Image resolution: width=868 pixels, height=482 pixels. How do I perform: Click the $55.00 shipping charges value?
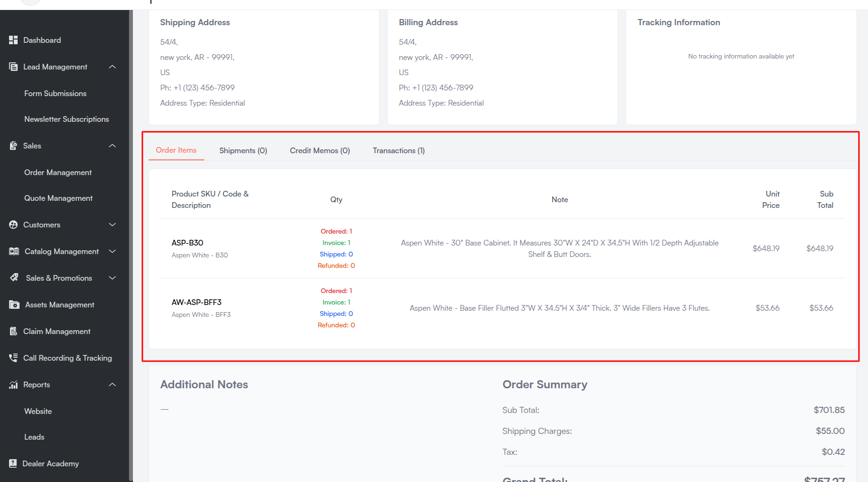[x=830, y=431]
